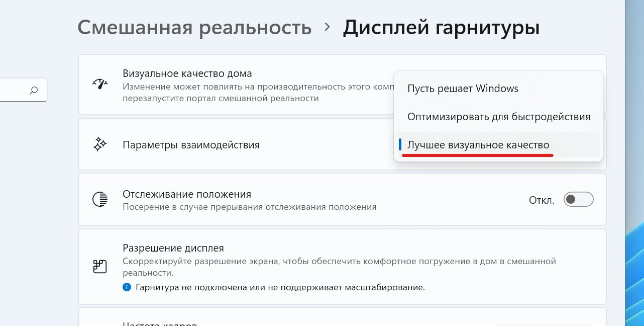Toggle the Отслеживание положения switch
Screen dimensions: 644x326
579,200
